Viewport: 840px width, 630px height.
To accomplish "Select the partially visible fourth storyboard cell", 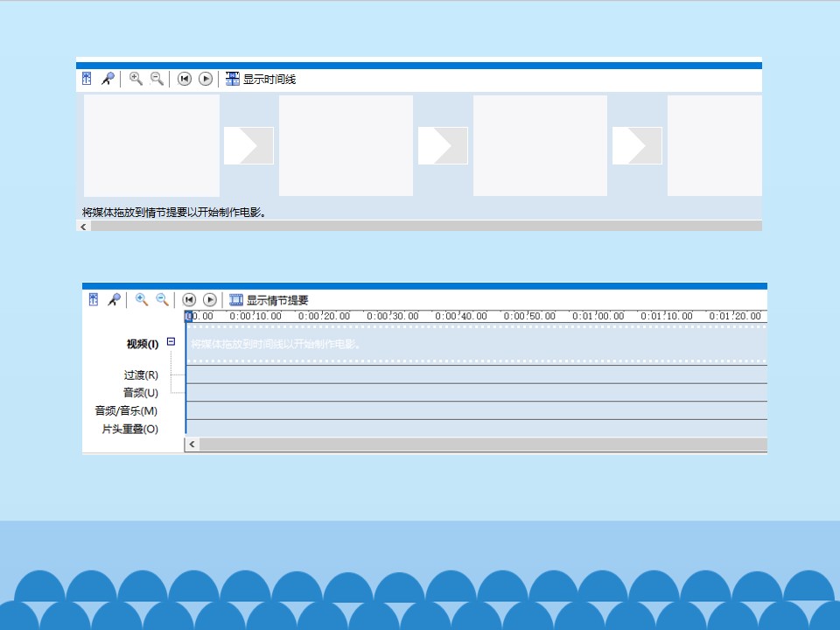I will [x=715, y=146].
